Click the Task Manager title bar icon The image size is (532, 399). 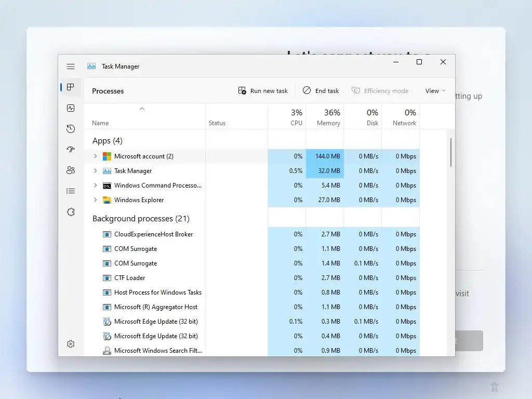(x=91, y=66)
